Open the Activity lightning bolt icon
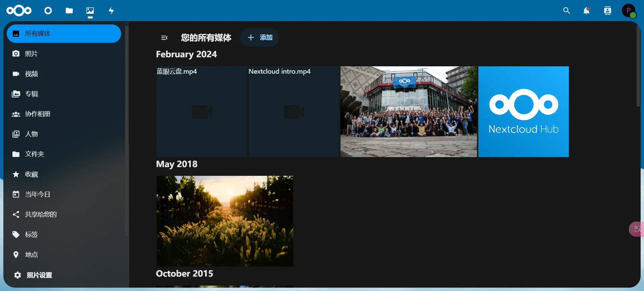 pyautogui.click(x=111, y=11)
